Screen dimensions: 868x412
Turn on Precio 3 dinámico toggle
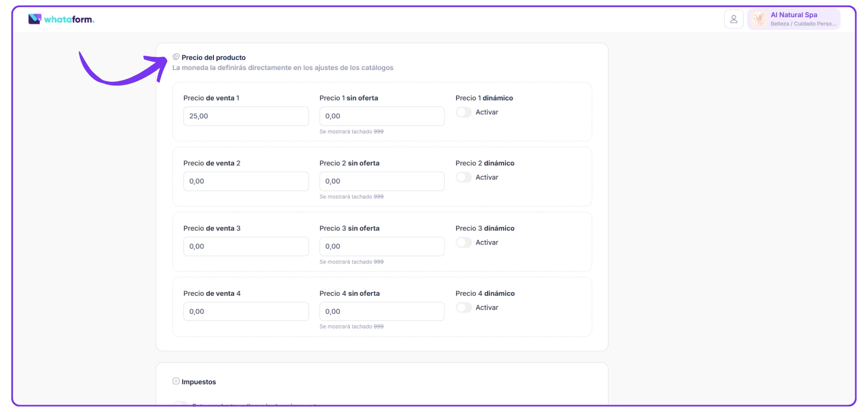[x=463, y=243]
